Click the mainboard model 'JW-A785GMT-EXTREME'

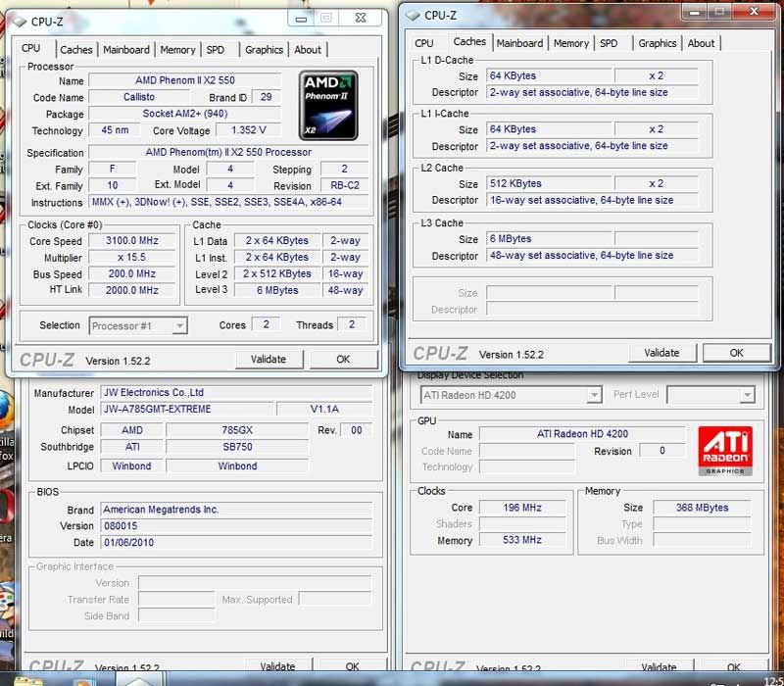click(x=187, y=409)
